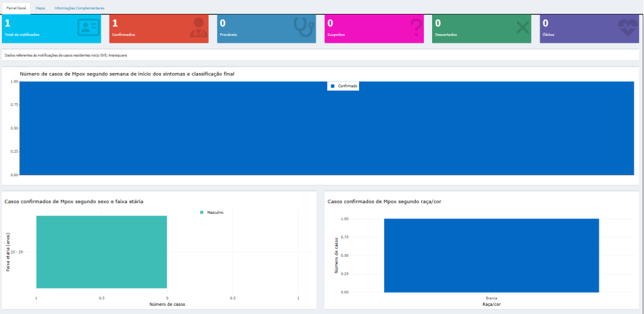Click the ID card icon on Total de notificados
This screenshot has height=314, width=644.
click(x=87, y=28)
